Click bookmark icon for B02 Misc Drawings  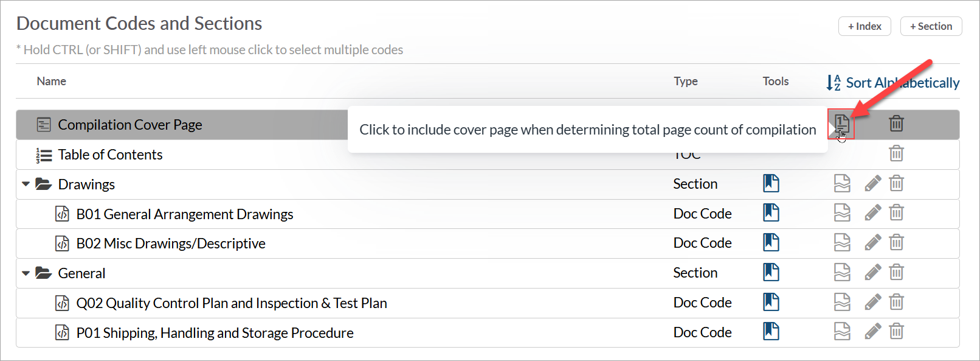tap(771, 242)
